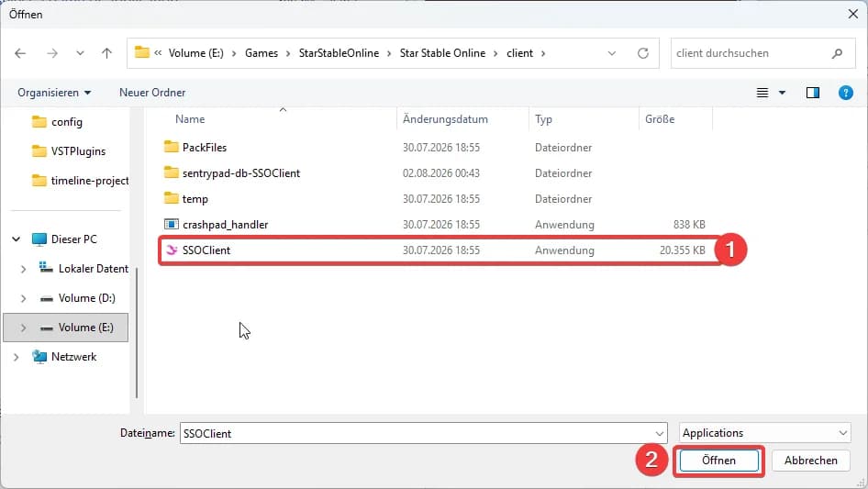Screen dimensions: 868x489
Task: Open the Dateiname dropdown arrow
Action: [x=660, y=433]
